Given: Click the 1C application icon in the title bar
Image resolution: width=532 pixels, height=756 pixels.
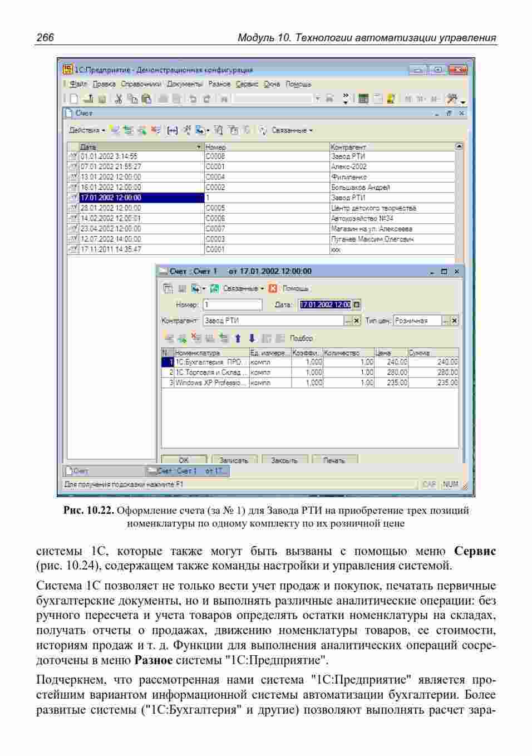Looking at the screenshot, I should pyautogui.click(x=68, y=70).
